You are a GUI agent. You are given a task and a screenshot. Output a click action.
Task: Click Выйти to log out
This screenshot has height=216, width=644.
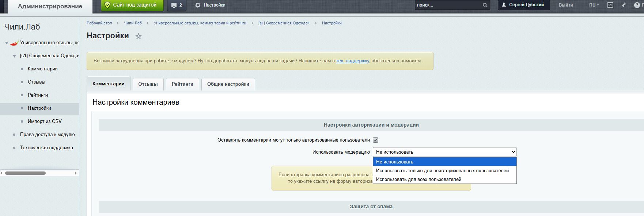[x=565, y=5]
